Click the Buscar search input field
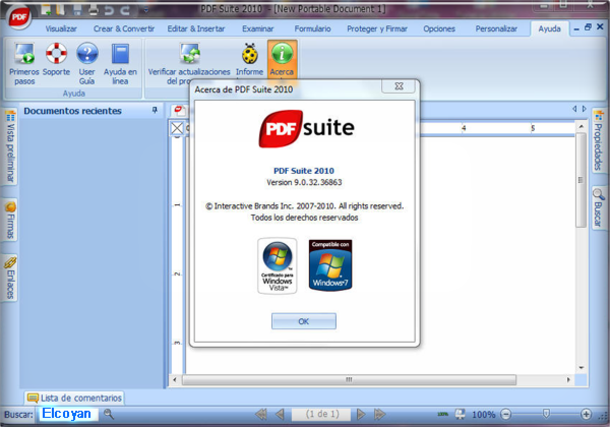This screenshot has height=427, width=610. pyautogui.click(x=67, y=414)
